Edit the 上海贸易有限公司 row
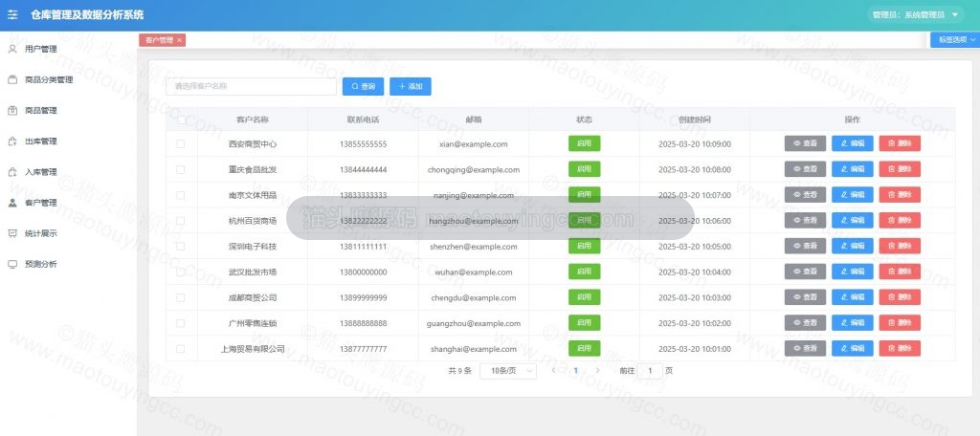This screenshot has height=436, width=980. (x=853, y=348)
